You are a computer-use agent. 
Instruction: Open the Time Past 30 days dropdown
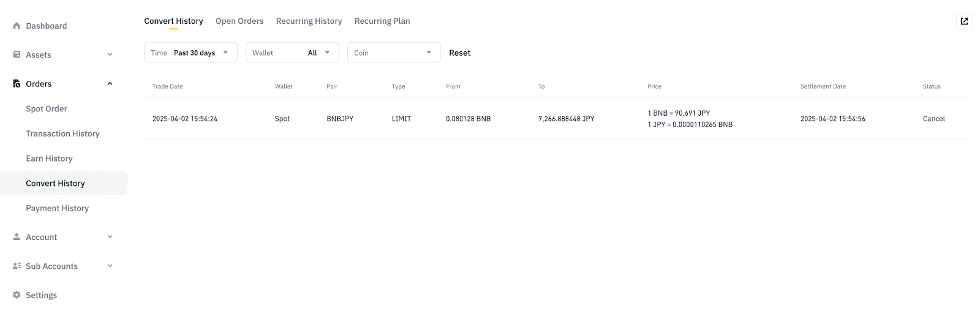pos(190,53)
